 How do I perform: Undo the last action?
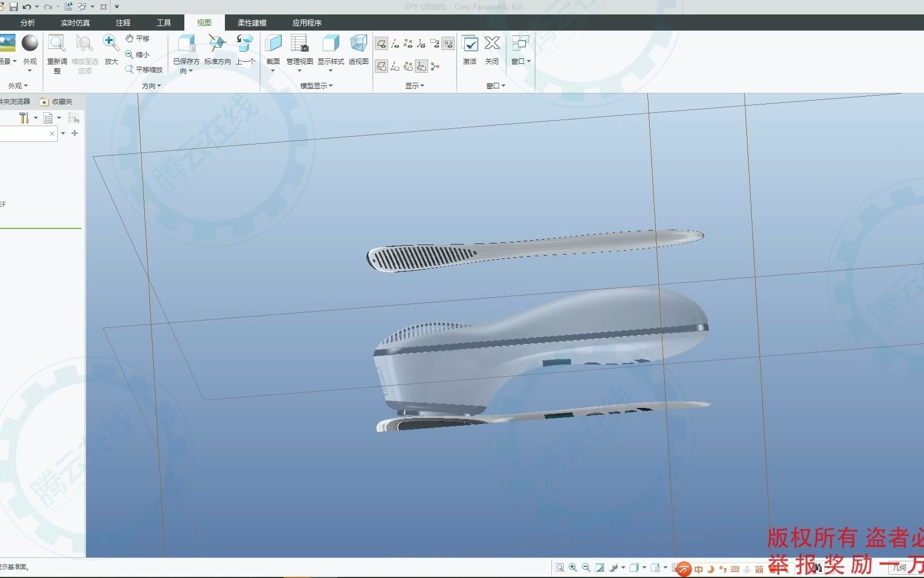click(26, 7)
